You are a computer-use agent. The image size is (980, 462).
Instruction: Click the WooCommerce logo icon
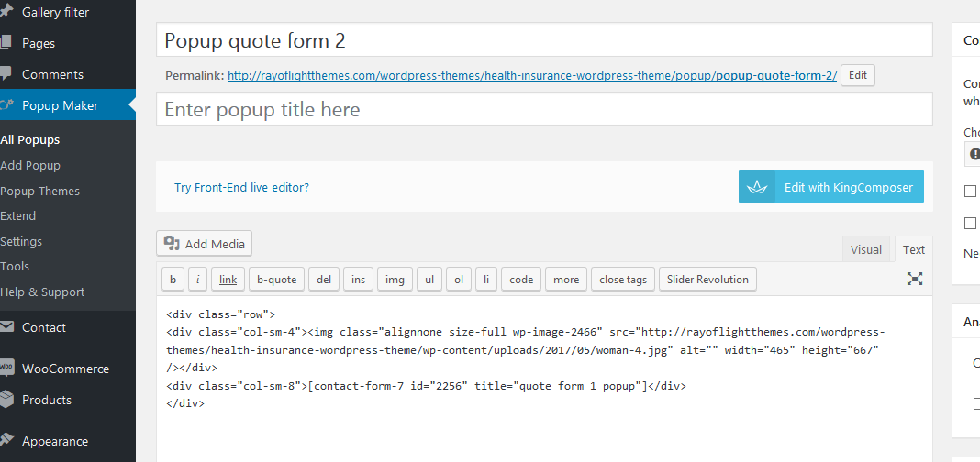point(6,368)
